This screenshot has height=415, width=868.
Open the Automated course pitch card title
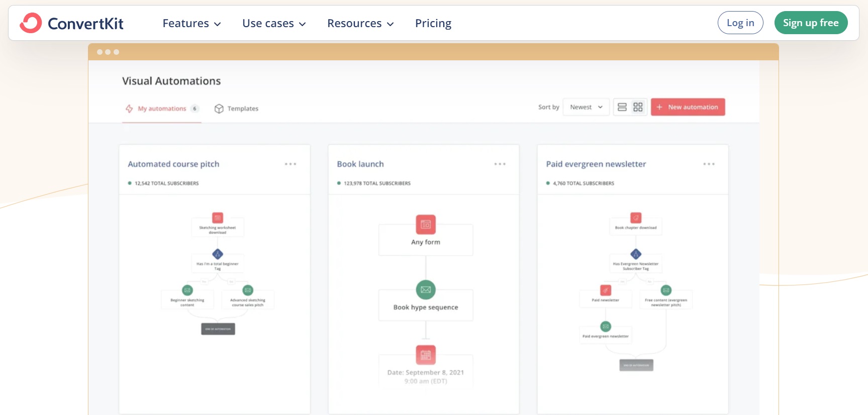[x=173, y=164]
